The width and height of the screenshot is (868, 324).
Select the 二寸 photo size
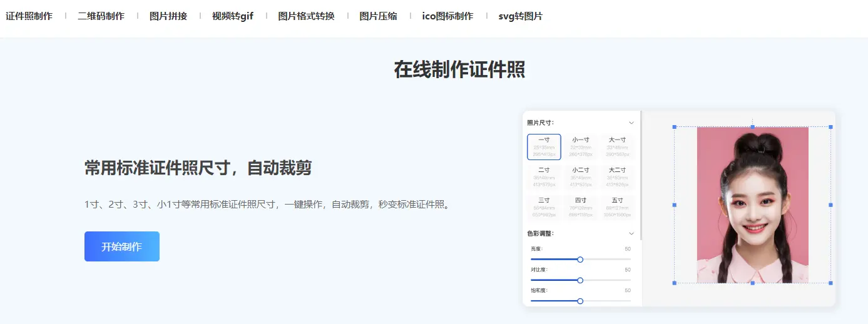point(544,177)
